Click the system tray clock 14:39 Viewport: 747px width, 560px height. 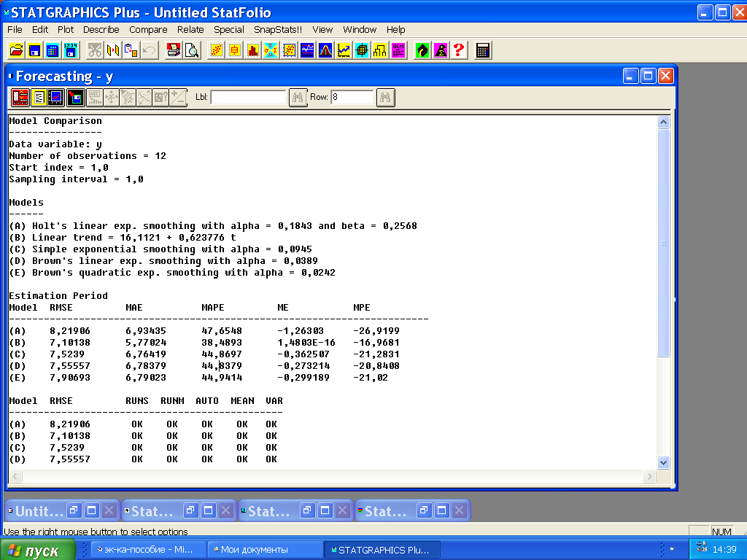[724, 550]
